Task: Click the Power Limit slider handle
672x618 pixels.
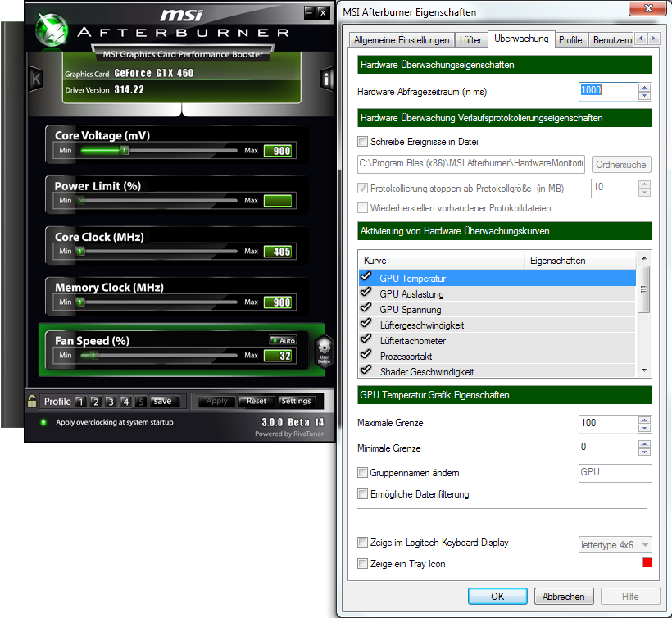Action: [81, 200]
